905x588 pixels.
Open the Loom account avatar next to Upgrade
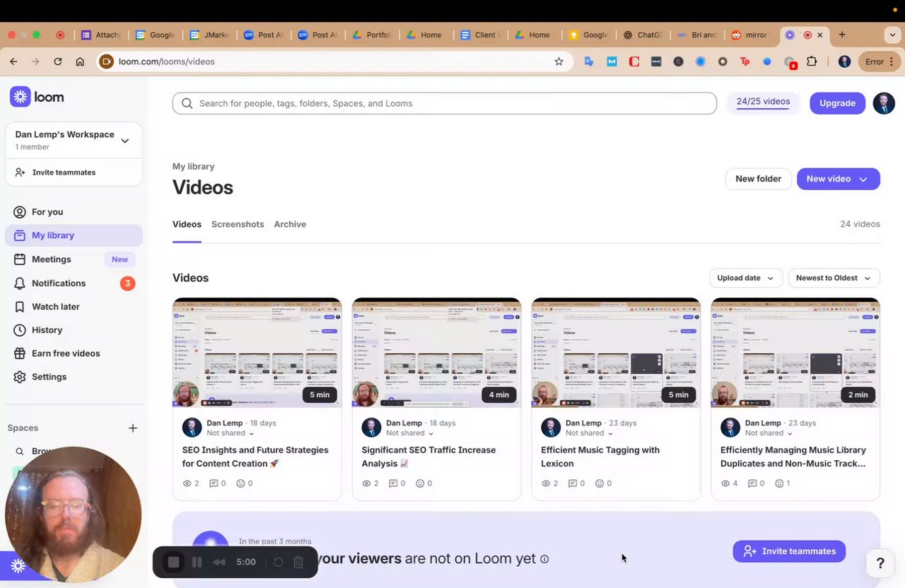pyautogui.click(x=884, y=103)
